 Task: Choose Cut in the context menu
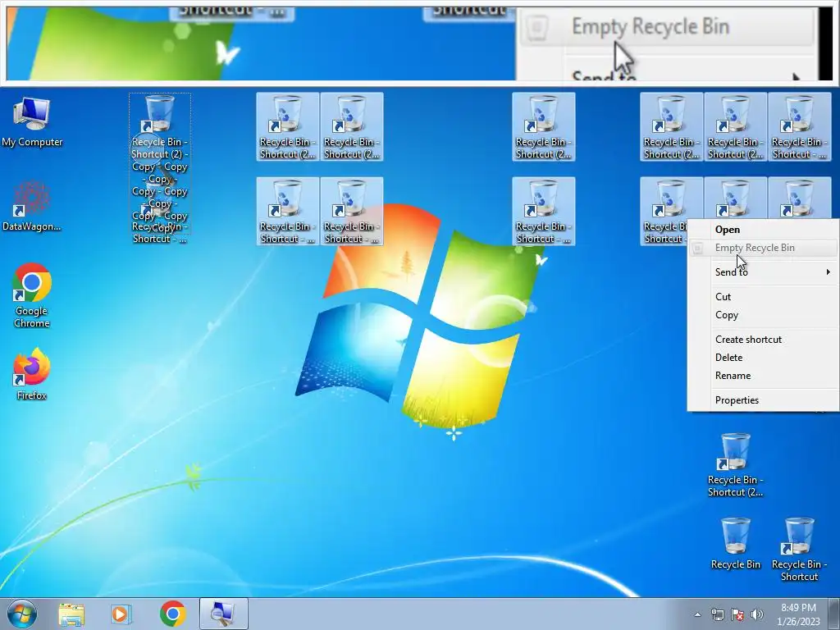tap(764, 297)
